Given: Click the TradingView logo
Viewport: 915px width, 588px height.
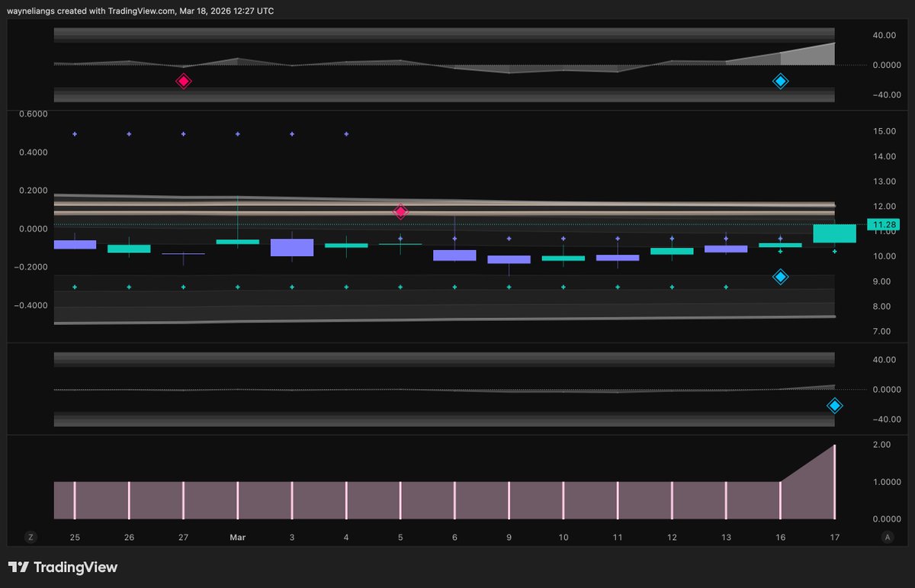Looking at the screenshot, I should 63,567.
